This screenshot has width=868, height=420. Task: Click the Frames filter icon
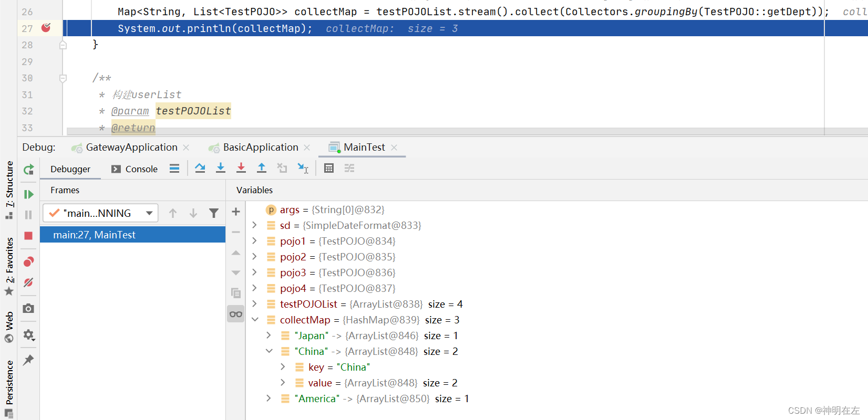pyautogui.click(x=214, y=213)
